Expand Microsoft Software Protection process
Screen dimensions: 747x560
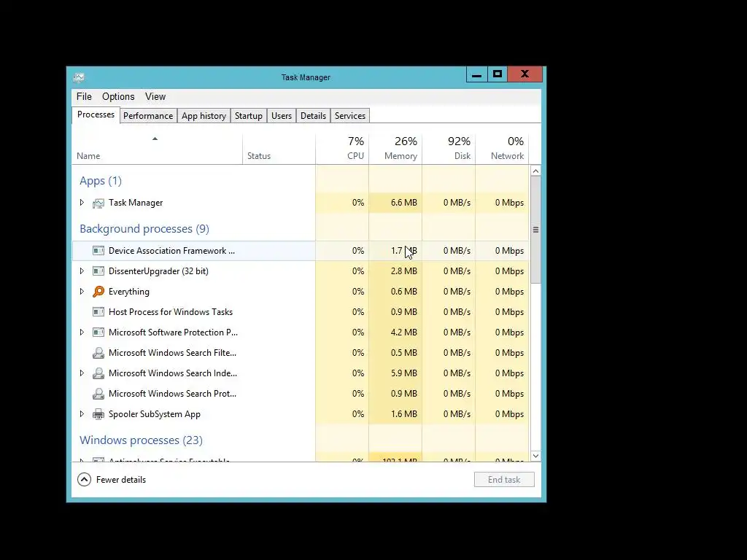(82, 332)
